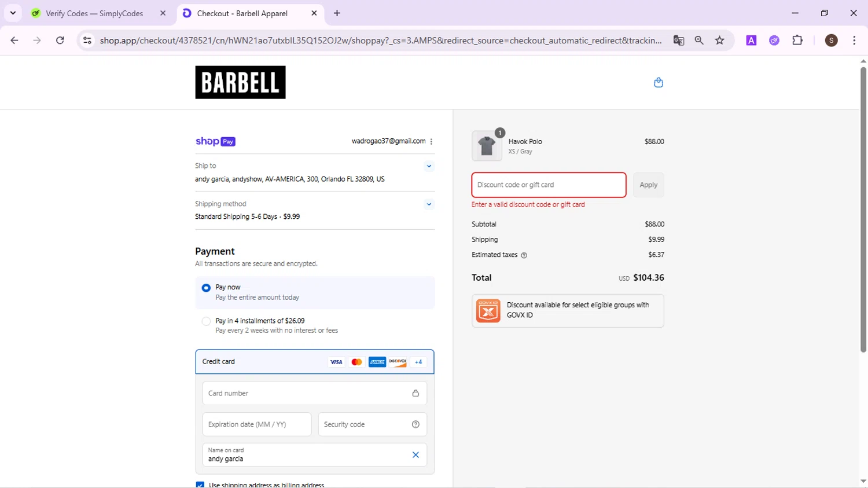868x488 pixels.
Task: Click the Discover card icon
Action: click(x=398, y=362)
